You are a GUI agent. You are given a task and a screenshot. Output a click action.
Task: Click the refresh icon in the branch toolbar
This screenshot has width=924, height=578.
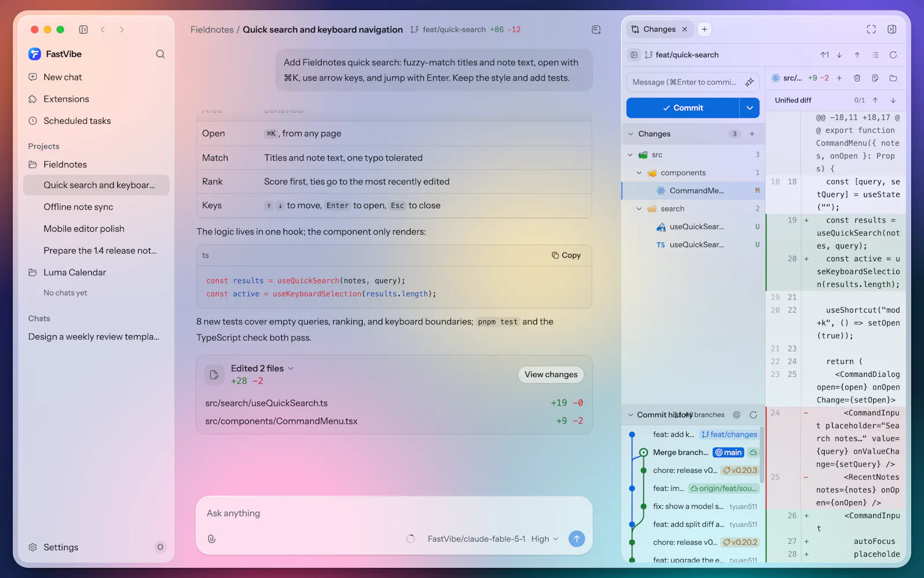coord(893,55)
